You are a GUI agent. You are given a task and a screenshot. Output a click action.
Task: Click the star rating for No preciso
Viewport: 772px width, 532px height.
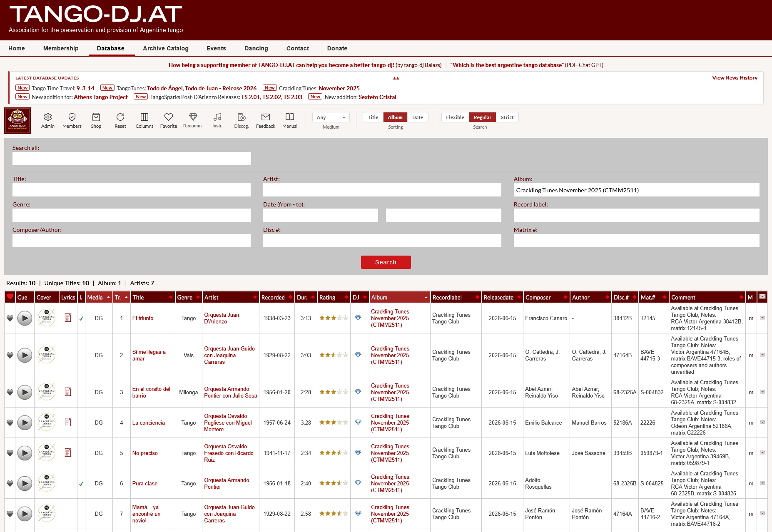coord(334,453)
